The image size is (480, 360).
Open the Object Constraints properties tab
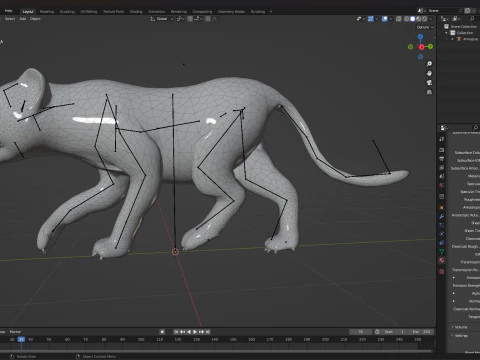[x=442, y=243]
